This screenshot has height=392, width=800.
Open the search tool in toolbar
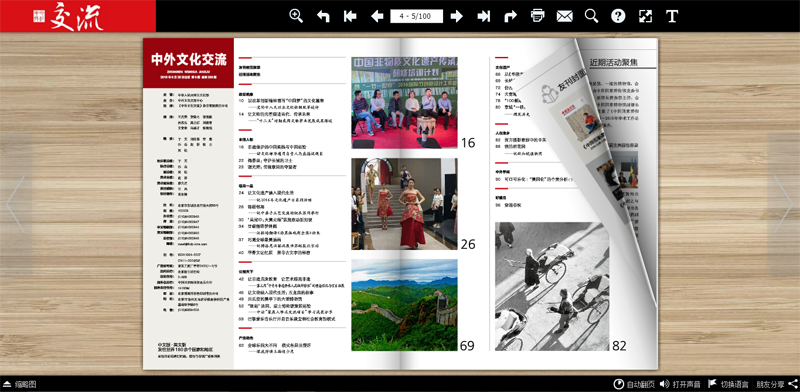pyautogui.click(x=591, y=16)
